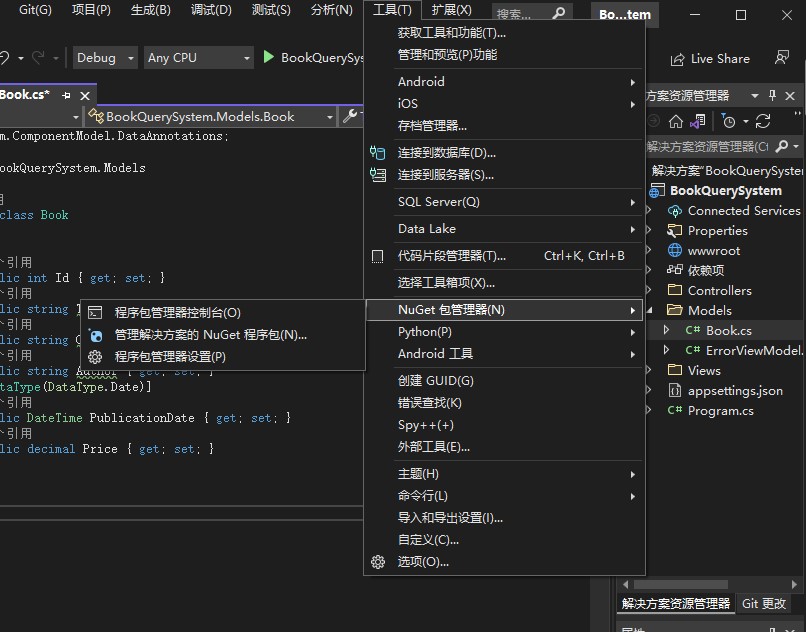Expand the 主题(H) theme submenu
The height and width of the screenshot is (632, 806).
coord(504,474)
